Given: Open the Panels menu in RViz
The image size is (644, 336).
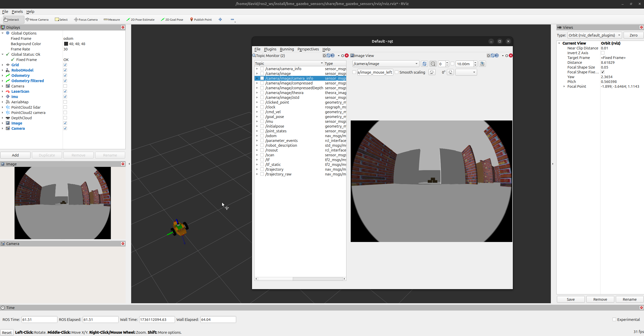Looking at the screenshot, I should pos(17,12).
